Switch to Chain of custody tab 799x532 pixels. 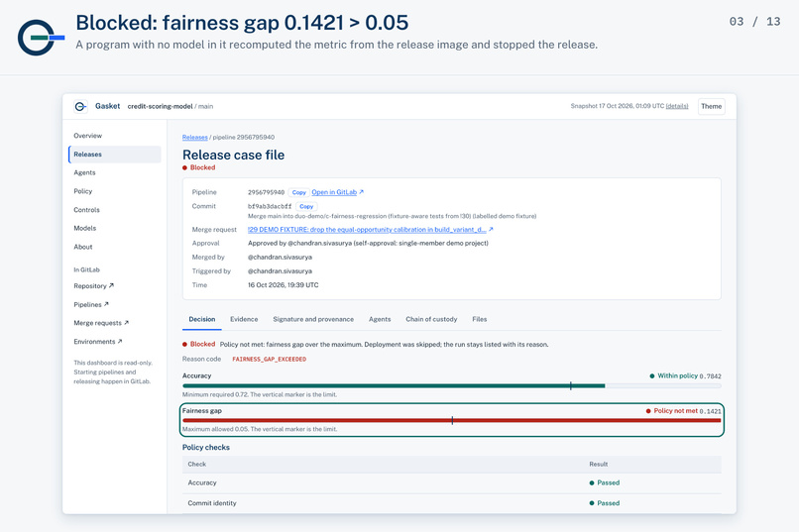[431, 319]
